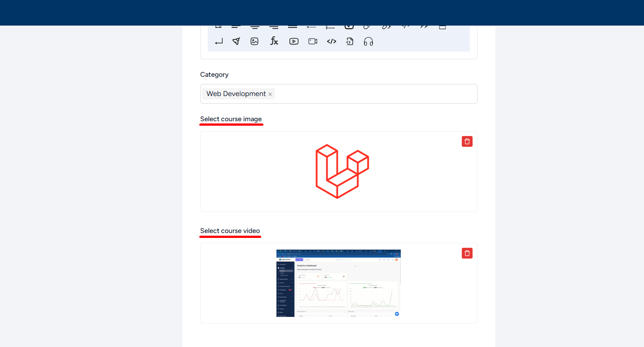
Task: Click the Laravel logo course image
Action: point(342,171)
